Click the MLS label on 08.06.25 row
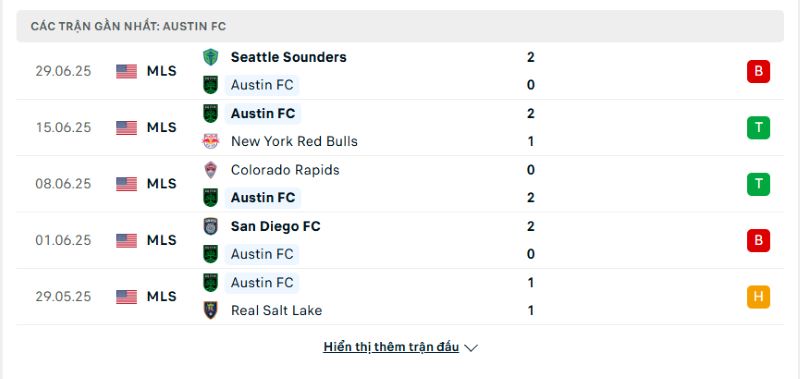The image size is (800, 379). pyautogui.click(x=162, y=184)
